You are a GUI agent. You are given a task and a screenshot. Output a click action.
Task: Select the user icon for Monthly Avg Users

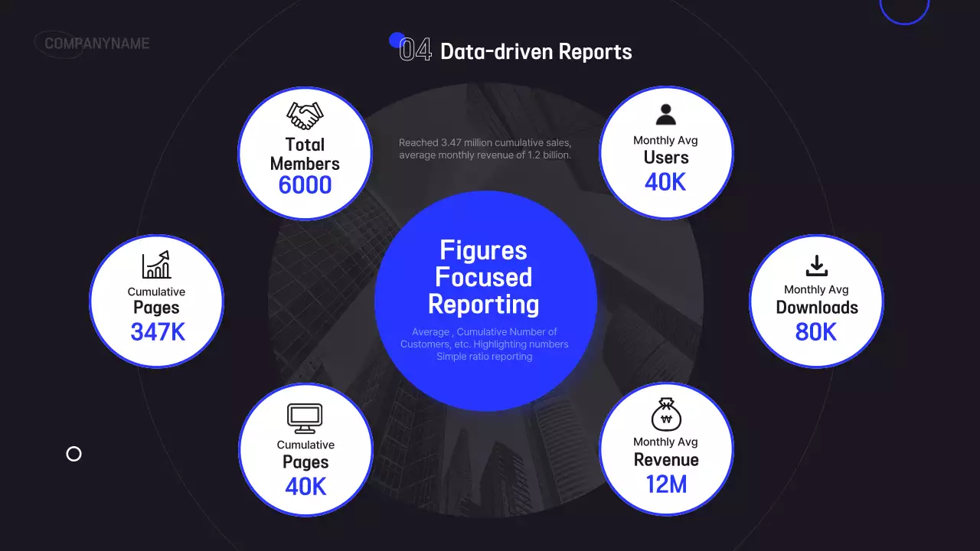(x=665, y=114)
